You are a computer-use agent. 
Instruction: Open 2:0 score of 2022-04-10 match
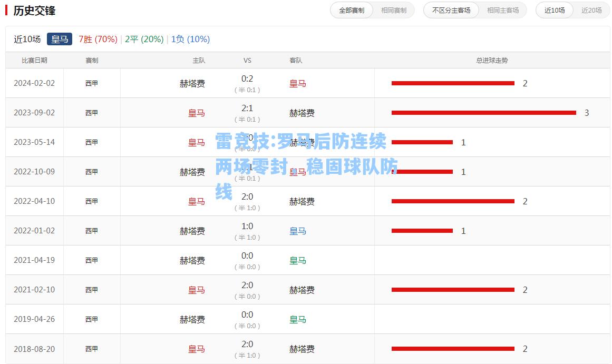[x=247, y=196]
